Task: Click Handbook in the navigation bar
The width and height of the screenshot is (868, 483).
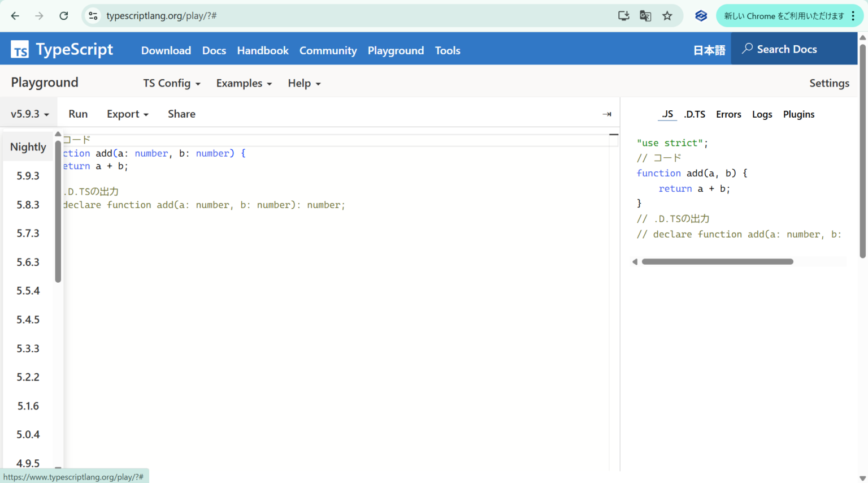Action: coord(263,50)
